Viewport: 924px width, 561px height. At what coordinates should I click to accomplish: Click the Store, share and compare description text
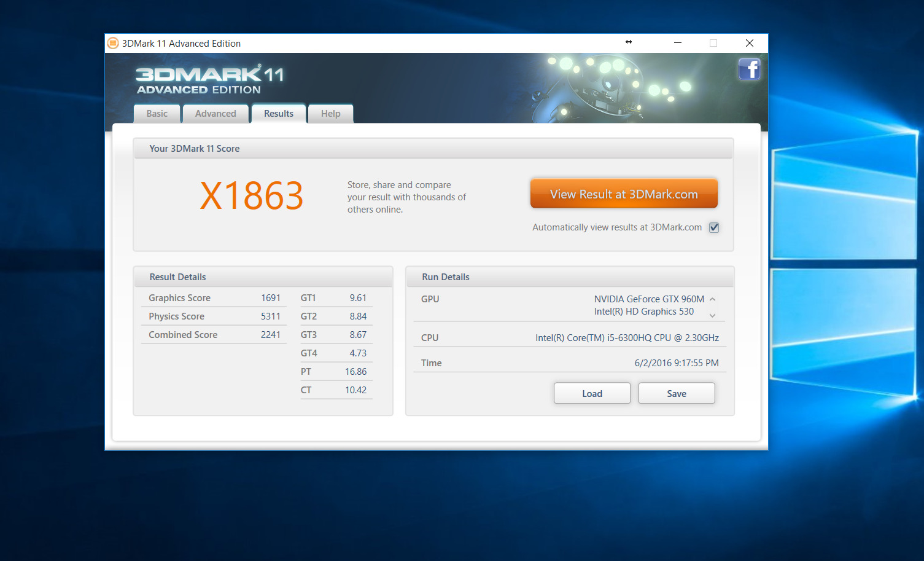click(x=406, y=197)
